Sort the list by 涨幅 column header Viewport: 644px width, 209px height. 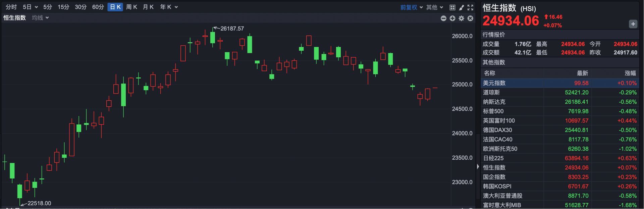coord(630,73)
